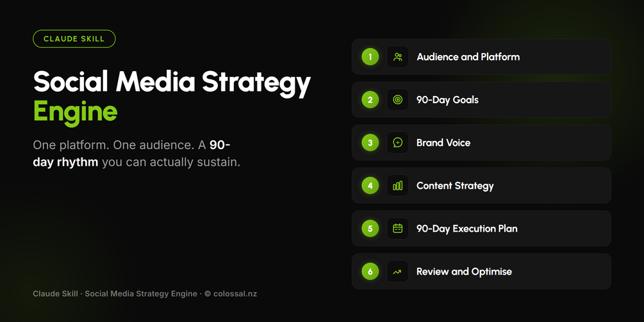Click the green number 2 badge
Image resolution: width=644 pixels, height=322 pixels.
370,100
